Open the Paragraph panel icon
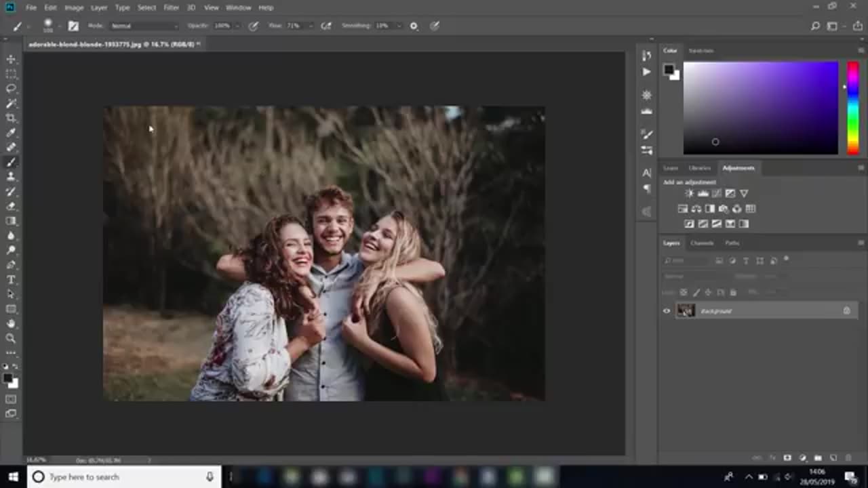 point(646,188)
